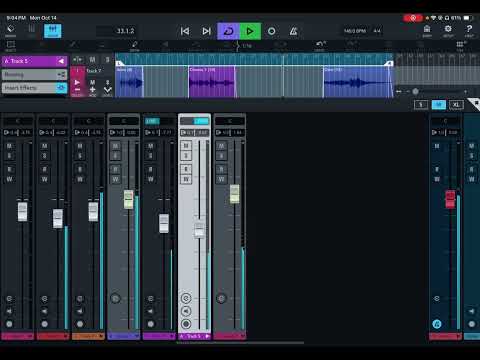The width and height of the screenshot is (480, 360).
Task: Mute Track 7 in the track list
Action: coord(93,82)
